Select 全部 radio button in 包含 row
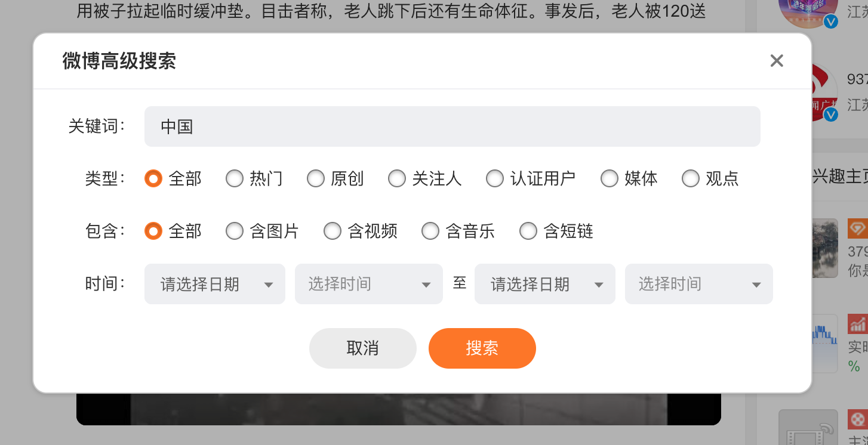Viewport: 868px width, 445px height. click(153, 231)
